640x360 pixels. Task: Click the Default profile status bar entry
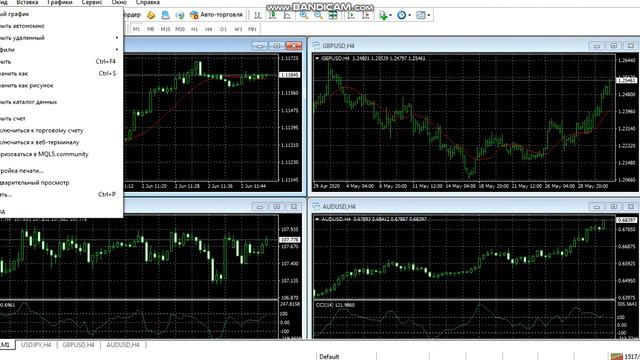pyautogui.click(x=329, y=356)
